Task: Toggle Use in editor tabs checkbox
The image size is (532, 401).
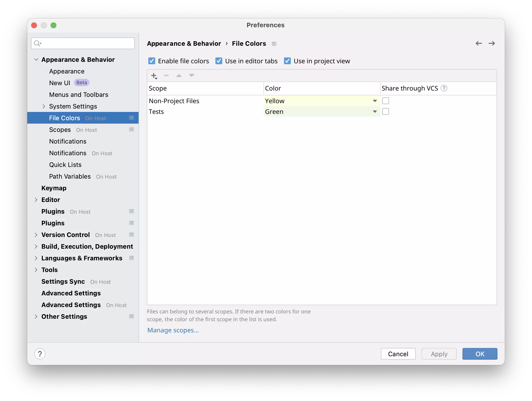Action: [219, 61]
